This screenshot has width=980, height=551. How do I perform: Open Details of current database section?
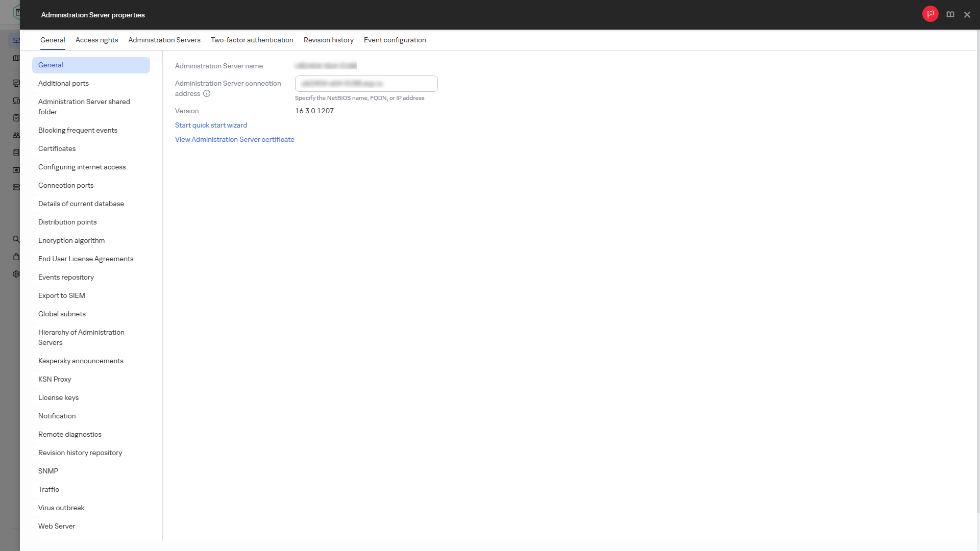pos(91,204)
